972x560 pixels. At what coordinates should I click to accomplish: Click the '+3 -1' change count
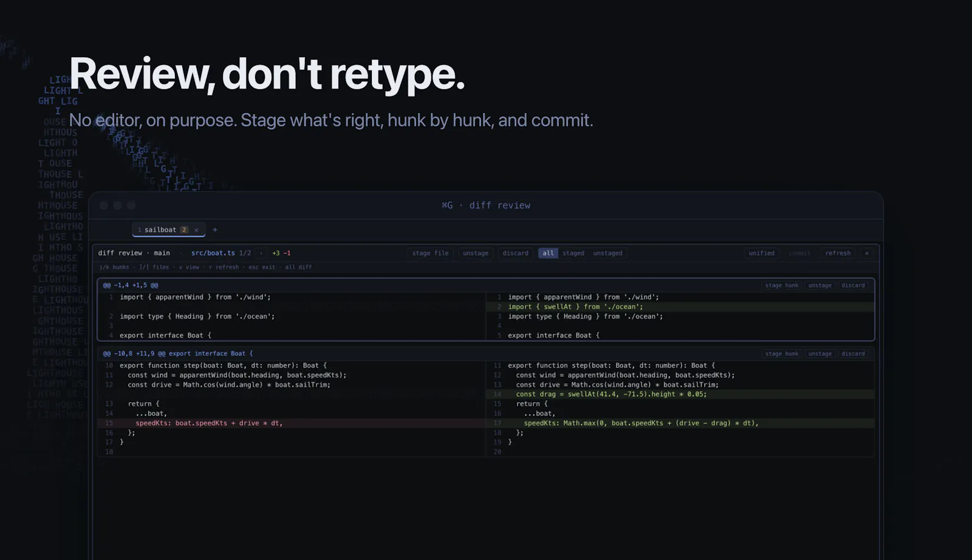click(x=281, y=253)
